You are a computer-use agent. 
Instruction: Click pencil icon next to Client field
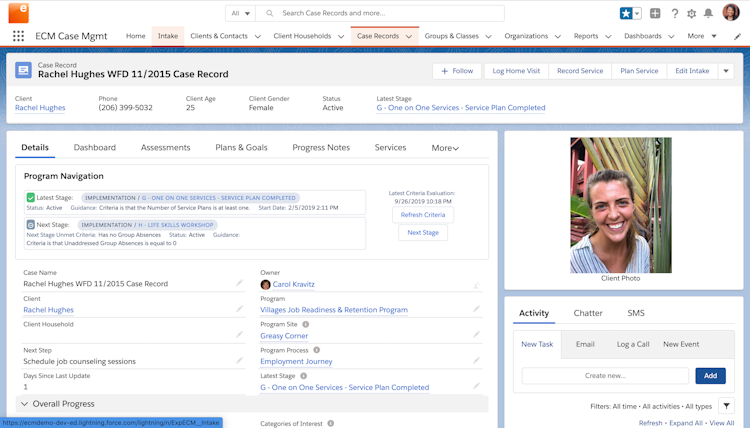[239, 309]
